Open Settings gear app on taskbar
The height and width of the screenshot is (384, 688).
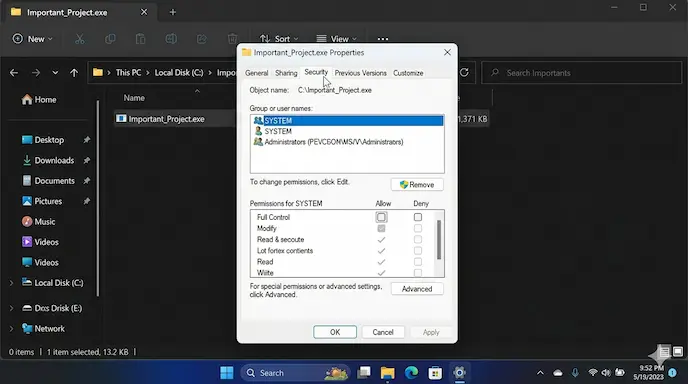click(459, 373)
